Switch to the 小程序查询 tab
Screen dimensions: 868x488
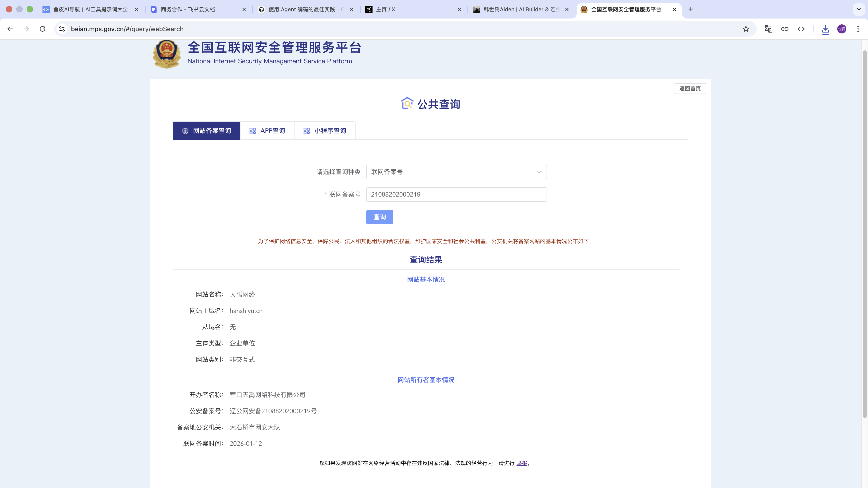(x=325, y=131)
